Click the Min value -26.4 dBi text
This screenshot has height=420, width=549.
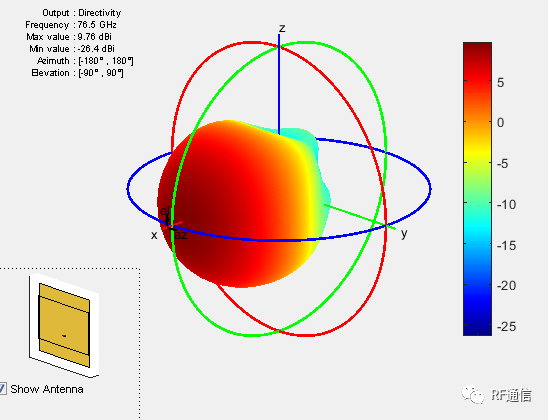[x=72, y=49]
